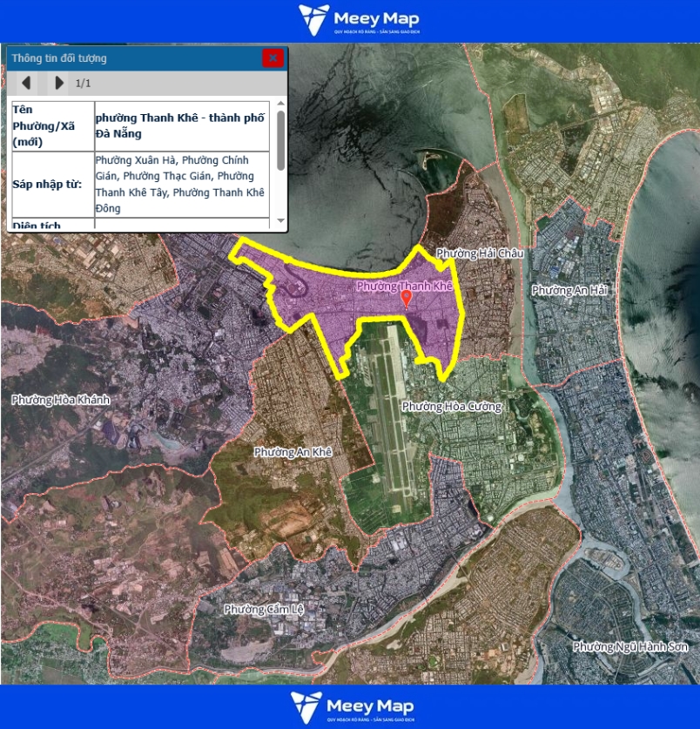
Task: Click the Thông tin đối tượng title bar
Action: tap(131, 58)
